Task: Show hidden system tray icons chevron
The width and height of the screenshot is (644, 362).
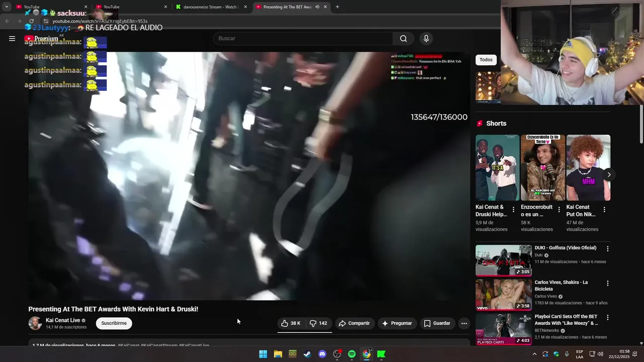Action: pos(534,354)
